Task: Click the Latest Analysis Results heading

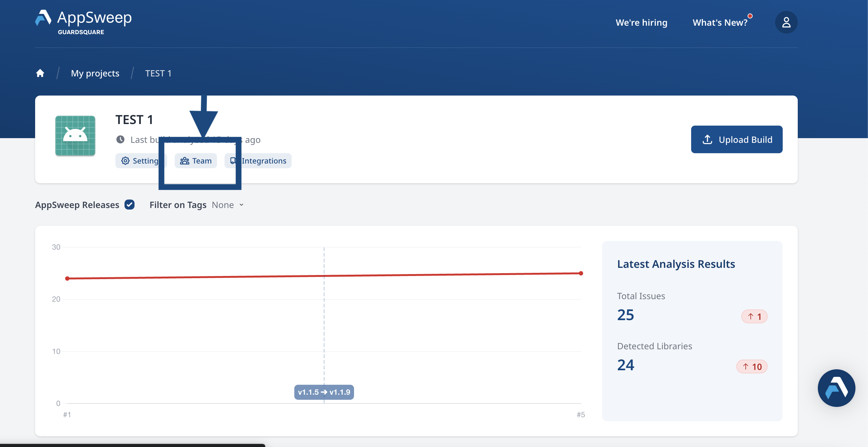Action: [x=676, y=264]
